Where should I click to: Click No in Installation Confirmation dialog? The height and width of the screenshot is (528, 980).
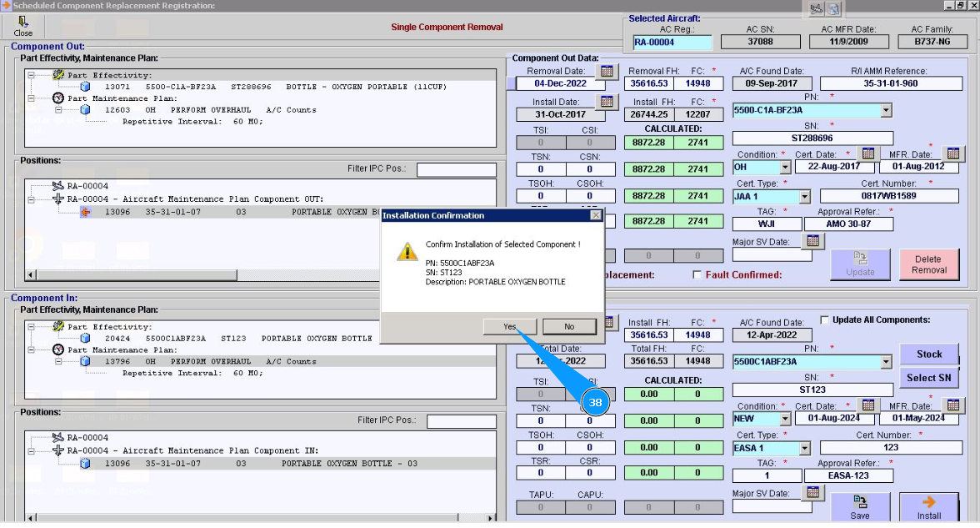[569, 327]
